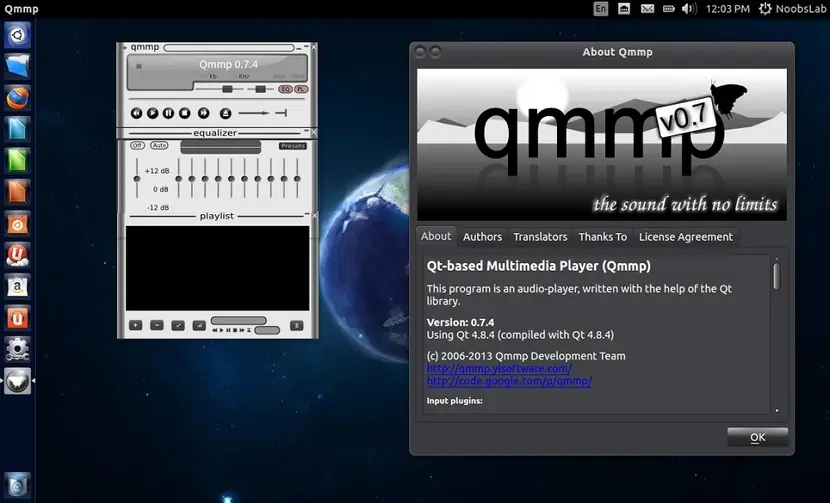This screenshot has height=503, width=830.
Task: Open the sort/misc button in playlist
Action: pyautogui.click(x=199, y=325)
